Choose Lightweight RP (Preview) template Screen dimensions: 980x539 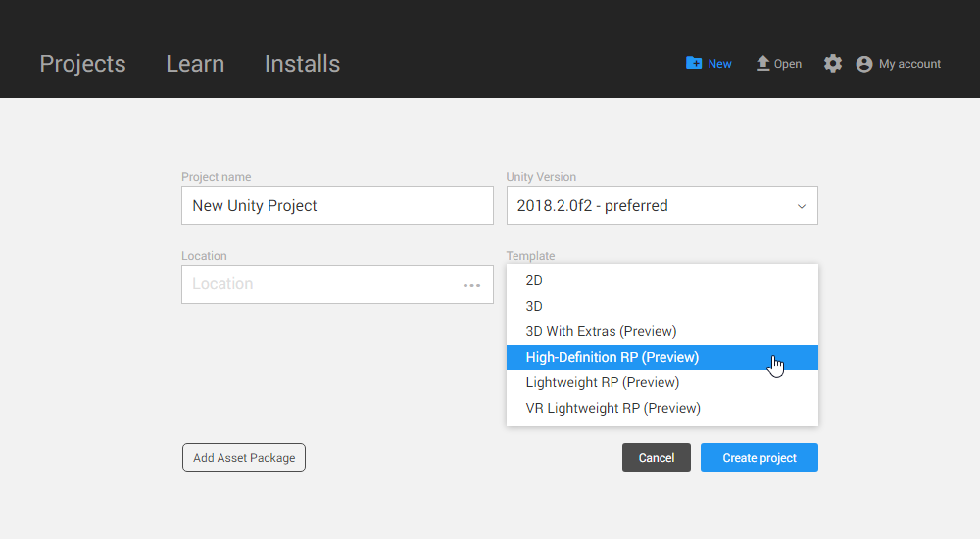tap(603, 382)
